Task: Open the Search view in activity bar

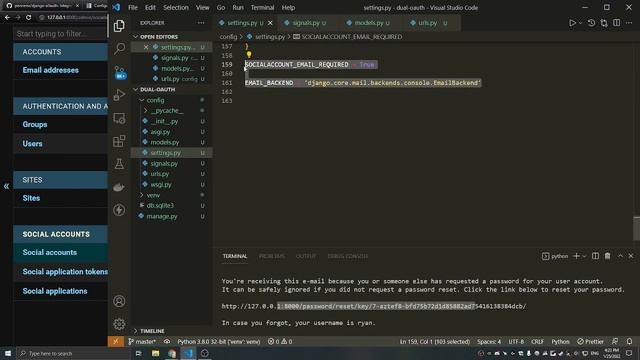Action: pos(119,48)
